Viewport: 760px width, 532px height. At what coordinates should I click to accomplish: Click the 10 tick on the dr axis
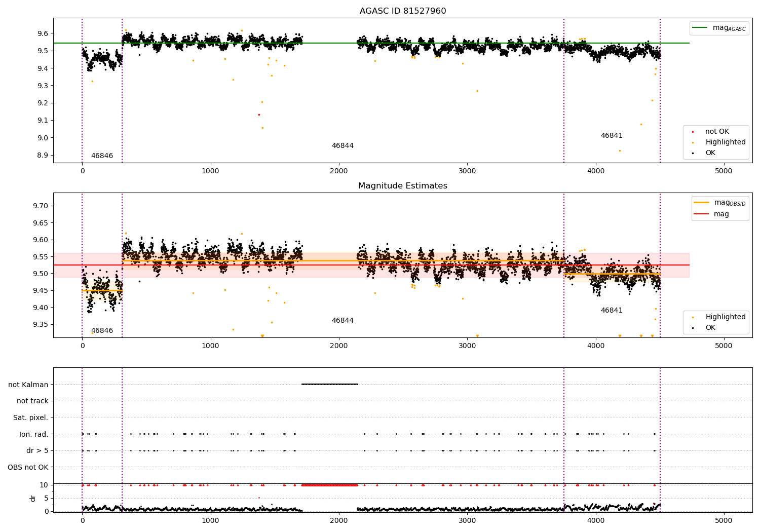(x=44, y=485)
